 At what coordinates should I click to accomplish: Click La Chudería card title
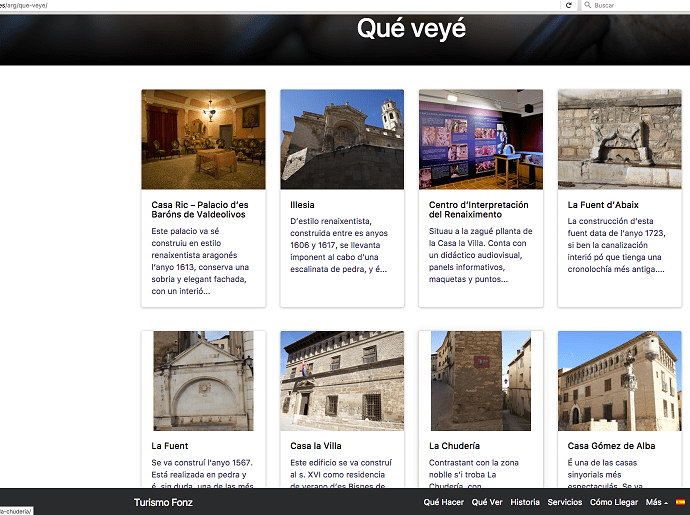tap(454, 446)
